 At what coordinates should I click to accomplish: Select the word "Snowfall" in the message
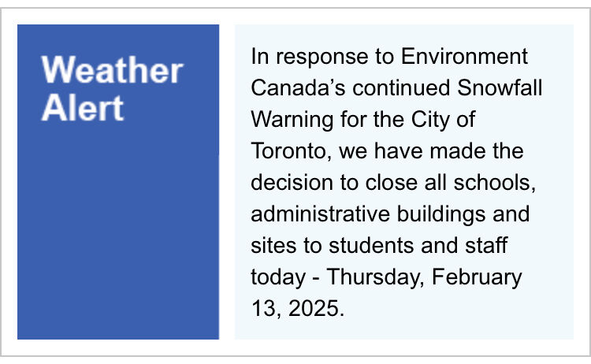coord(500,87)
